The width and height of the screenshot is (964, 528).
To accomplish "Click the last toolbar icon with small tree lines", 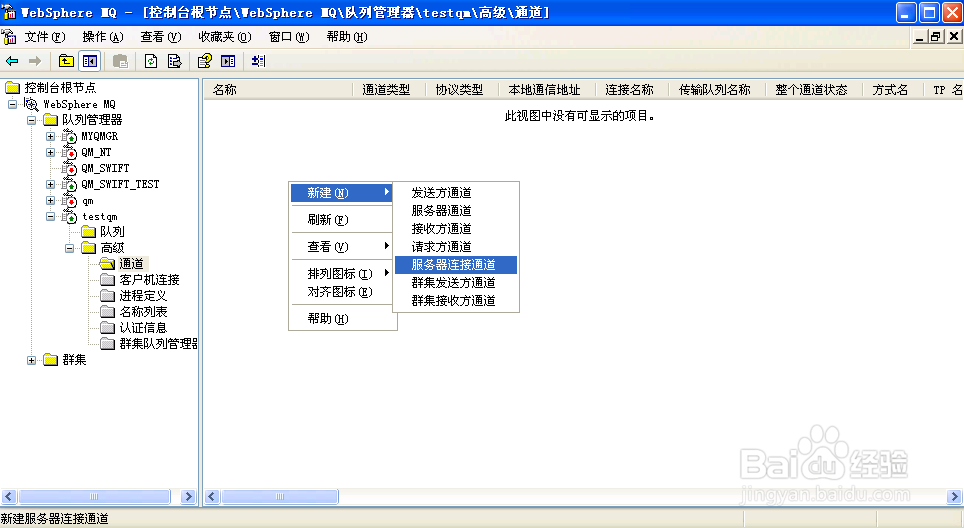I will click(258, 61).
